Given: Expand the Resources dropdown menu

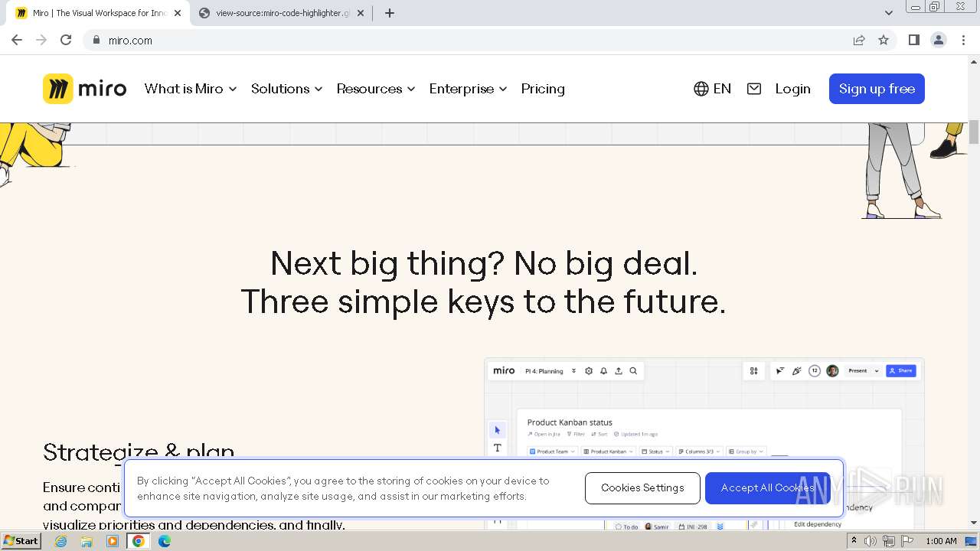Looking at the screenshot, I should [376, 89].
